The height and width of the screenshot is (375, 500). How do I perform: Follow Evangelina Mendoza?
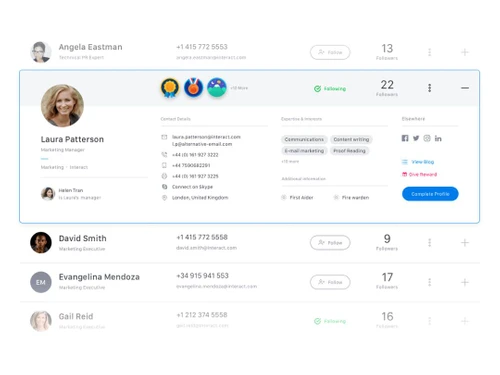coord(330,282)
